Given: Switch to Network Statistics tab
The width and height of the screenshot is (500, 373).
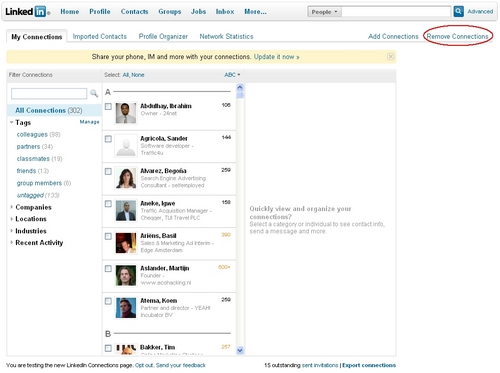Looking at the screenshot, I should pyautogui.click(x=226, y=36).
